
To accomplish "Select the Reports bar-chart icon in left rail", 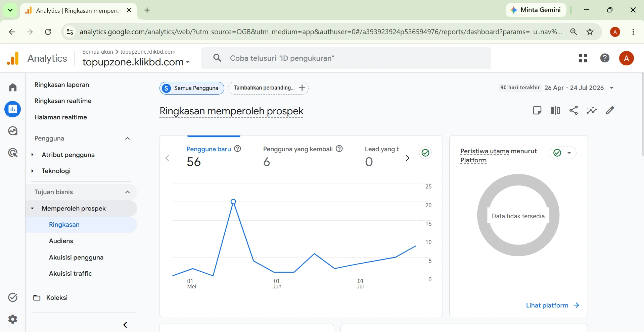I will (x=13, y=109).
